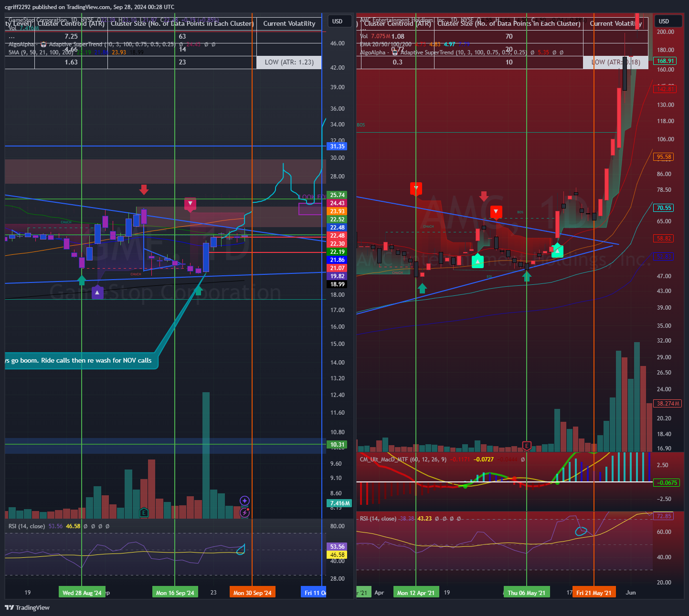Select the red down arrow above GME candles
The image size is (689, 616).
coord(144,189)
